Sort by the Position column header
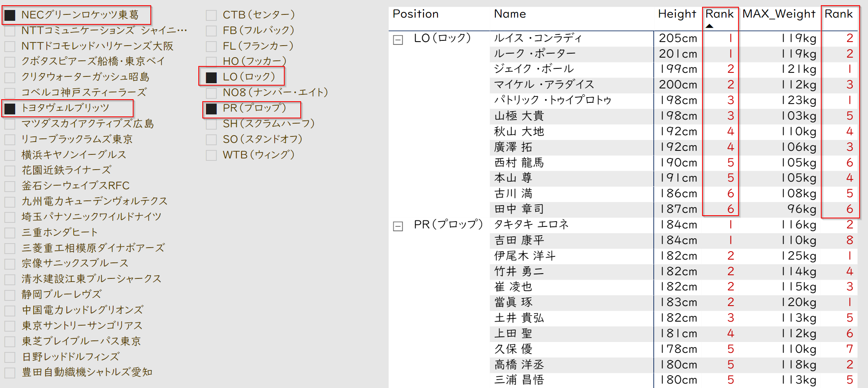Viewport: 868px width, 388px height. coord(415,14)
